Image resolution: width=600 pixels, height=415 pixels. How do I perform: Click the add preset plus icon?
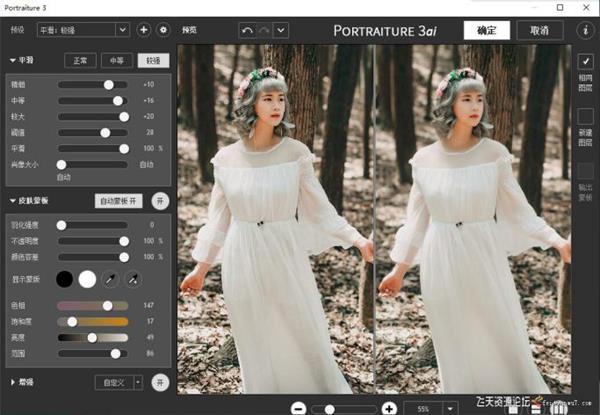click(143, 30)
